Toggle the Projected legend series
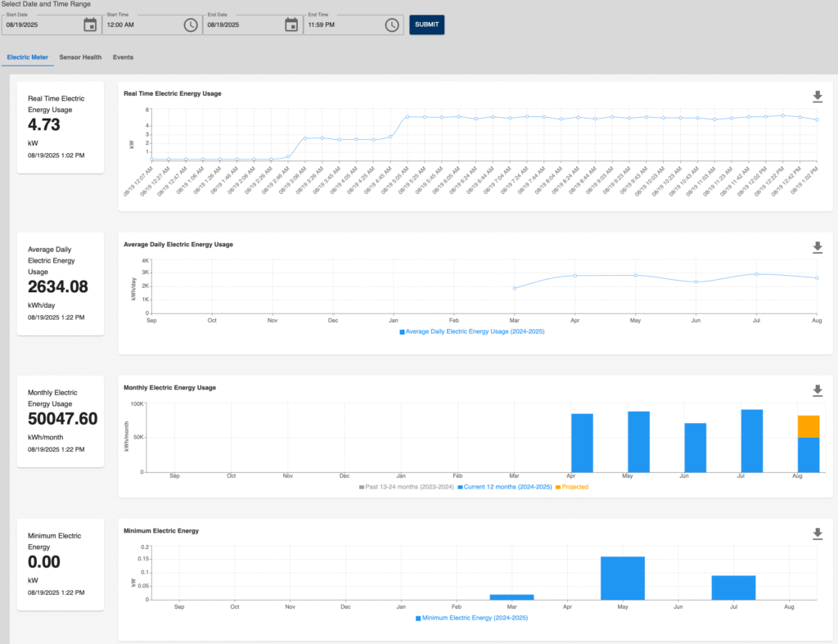838x644 pixels. tap(571, 487)
